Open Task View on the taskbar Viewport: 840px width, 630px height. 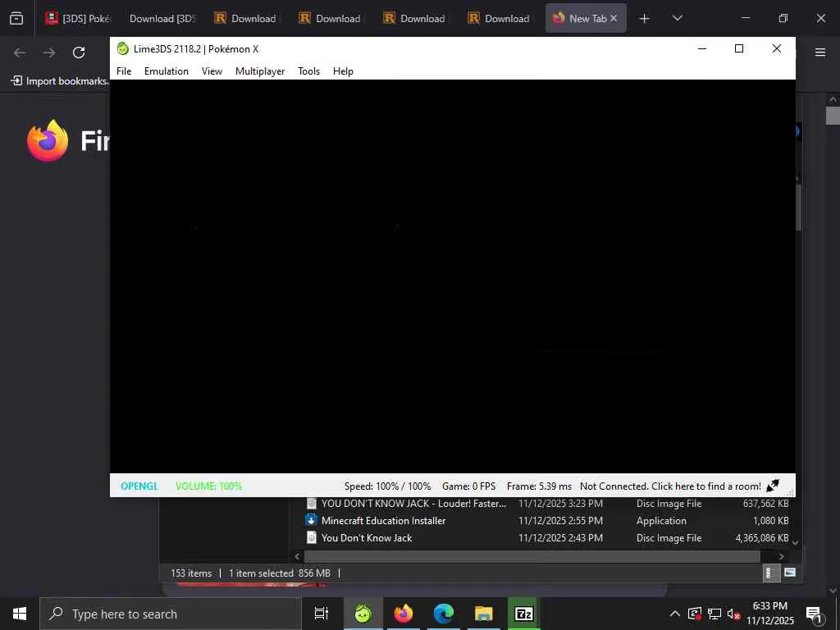coord(321,614)
